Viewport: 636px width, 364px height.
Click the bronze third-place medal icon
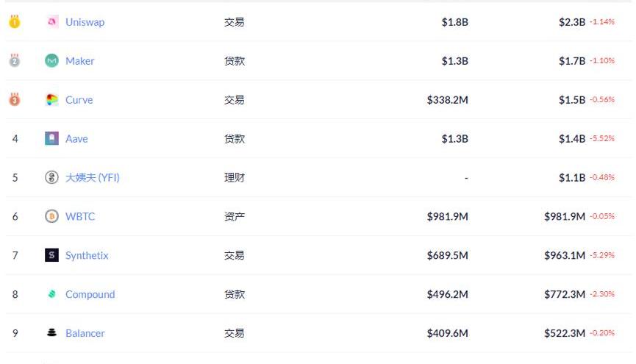[x=15, y=100]
